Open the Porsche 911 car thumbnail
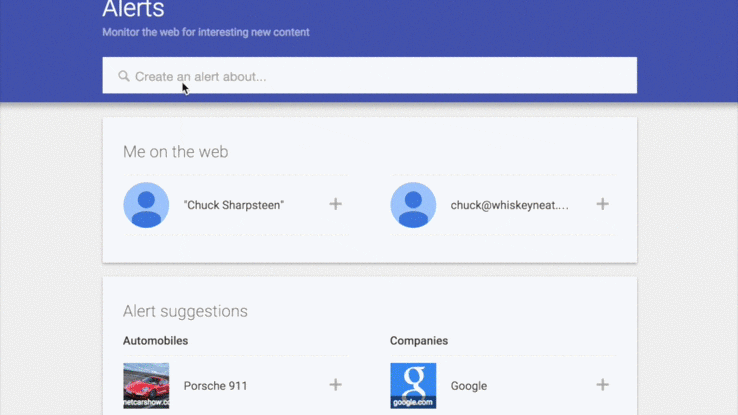Viewport: 738px width, 415px height. [146, 386]
